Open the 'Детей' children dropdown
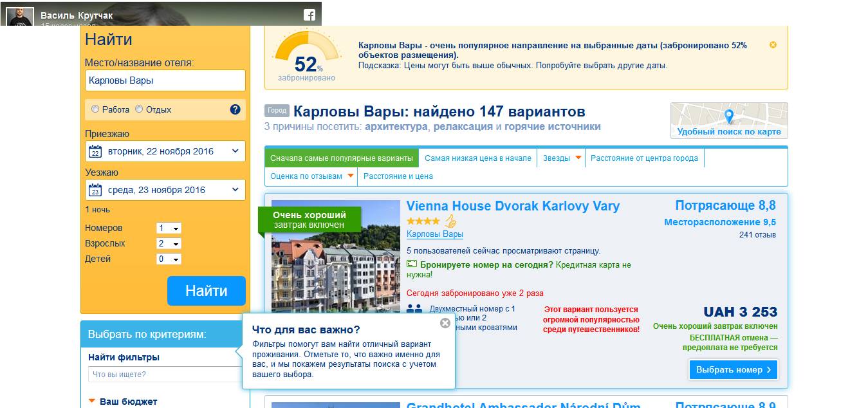The height and width of the screenshot is (408, 868). (169, 259)
